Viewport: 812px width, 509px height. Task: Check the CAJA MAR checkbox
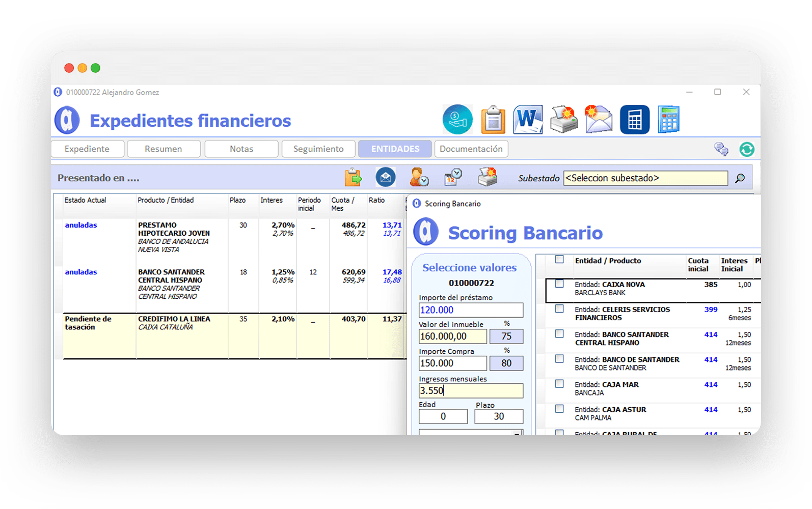tap(559, 384)
